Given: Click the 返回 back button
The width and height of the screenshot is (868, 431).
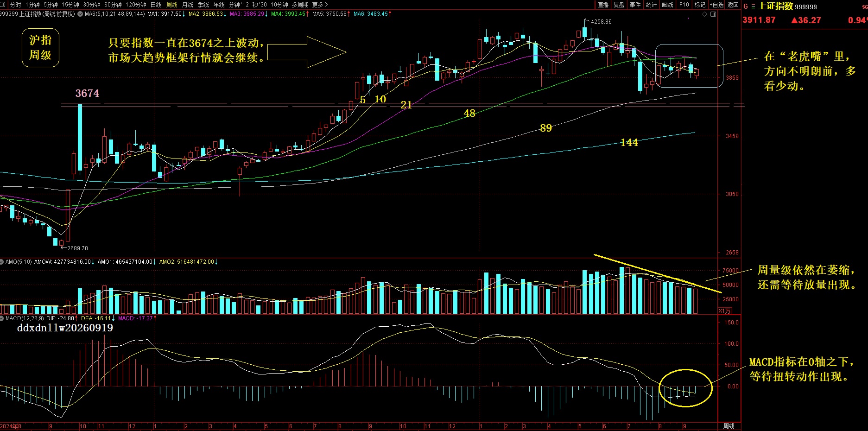Looking at the screenshot, I should click(x=733, y=5).
